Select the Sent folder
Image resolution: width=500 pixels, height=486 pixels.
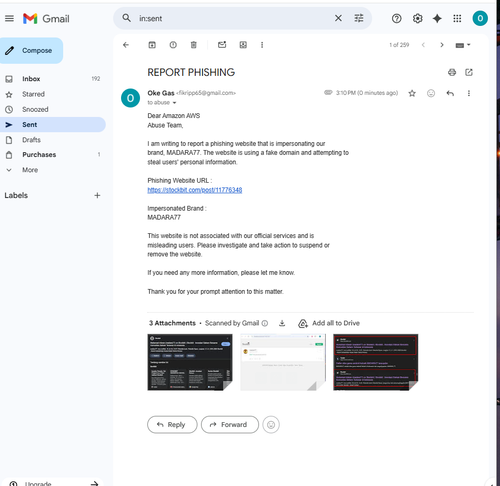53,125
